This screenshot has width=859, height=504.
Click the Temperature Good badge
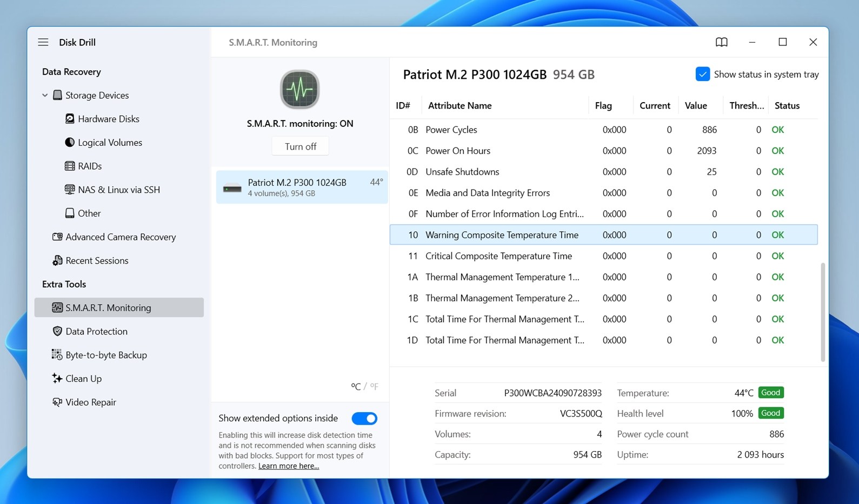pyautogui.click(x=771, y=393)
